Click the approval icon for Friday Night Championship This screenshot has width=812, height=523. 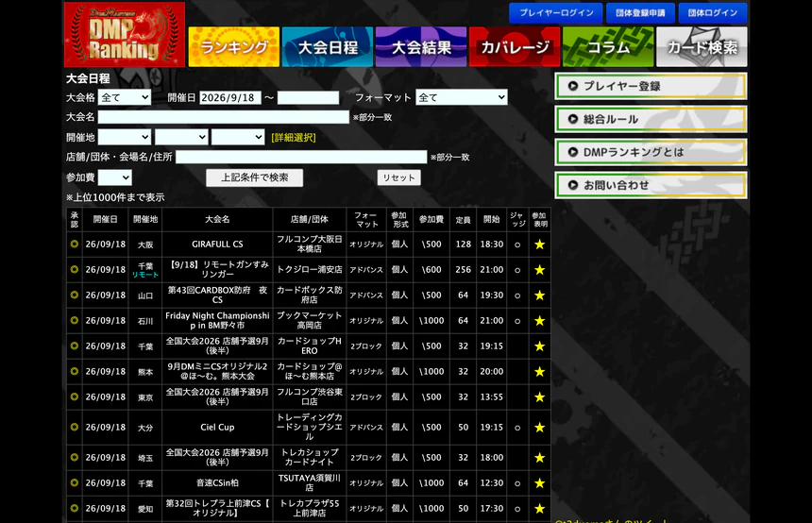(x=75, y=320)
